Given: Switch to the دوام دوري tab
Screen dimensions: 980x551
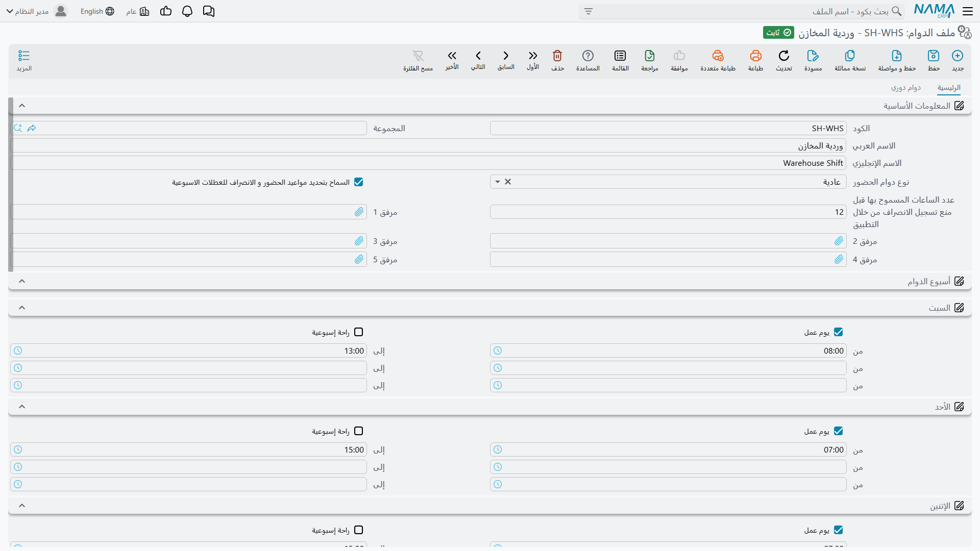Looking at the screenshot, I should coord(906,88).
